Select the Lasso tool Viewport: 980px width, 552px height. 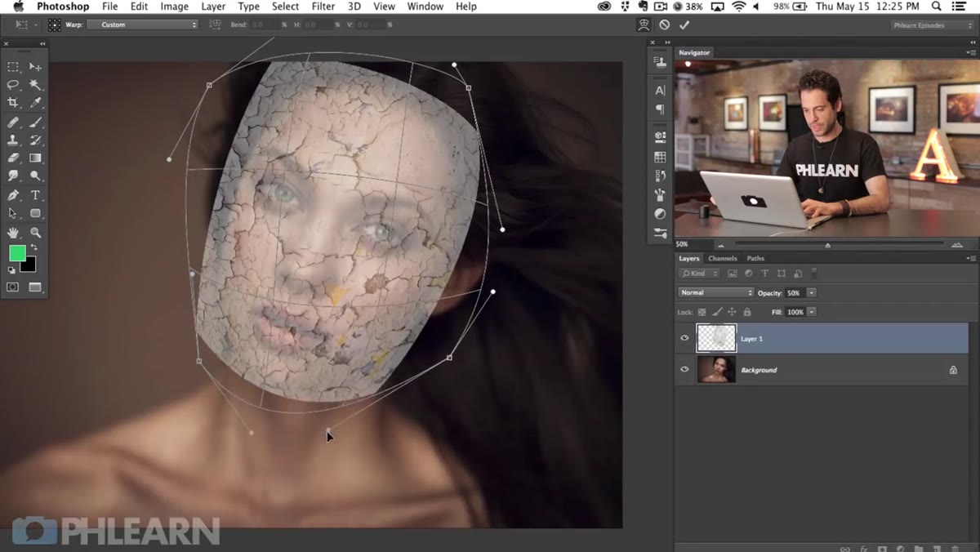pos(13,85)
